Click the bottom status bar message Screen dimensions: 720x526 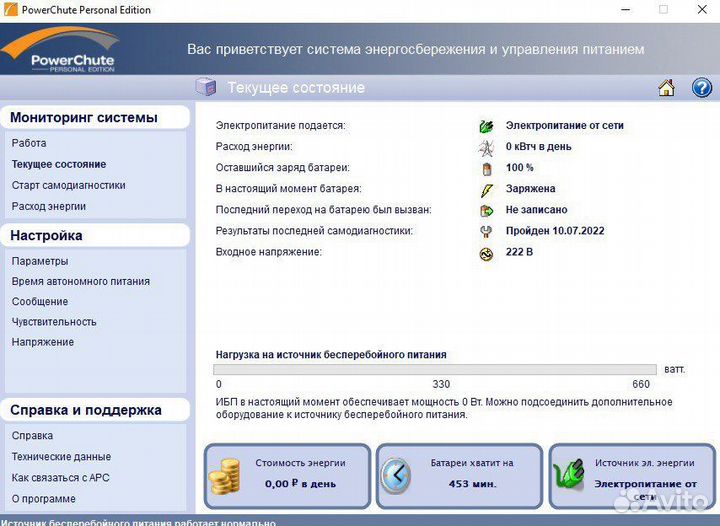[x=138, y=522]
